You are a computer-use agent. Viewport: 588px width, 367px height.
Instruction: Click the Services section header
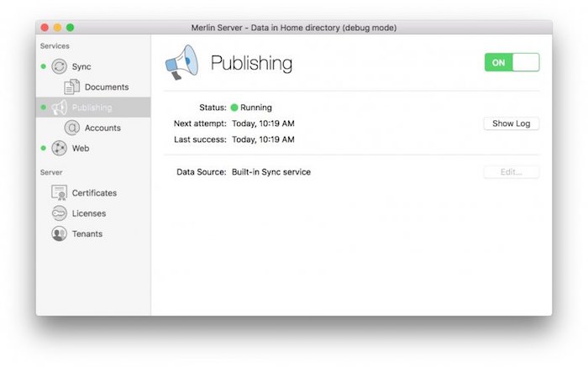tap(55, 45)
